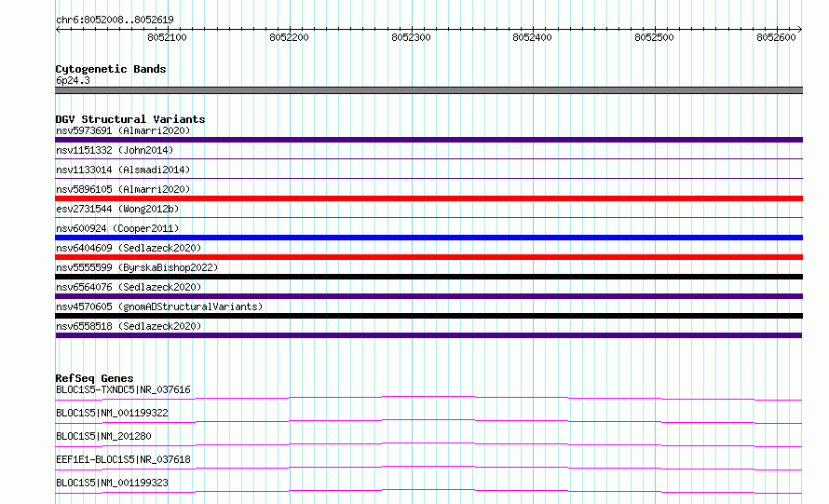
Task: Select the DGV Structural Variants track title
Action: (130, 119)
